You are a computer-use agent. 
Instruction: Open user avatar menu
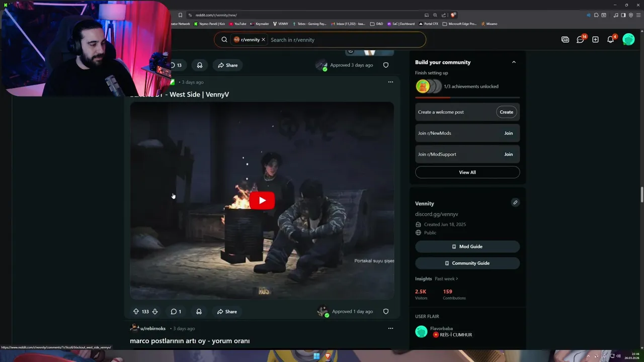click(x=628, y=39)
